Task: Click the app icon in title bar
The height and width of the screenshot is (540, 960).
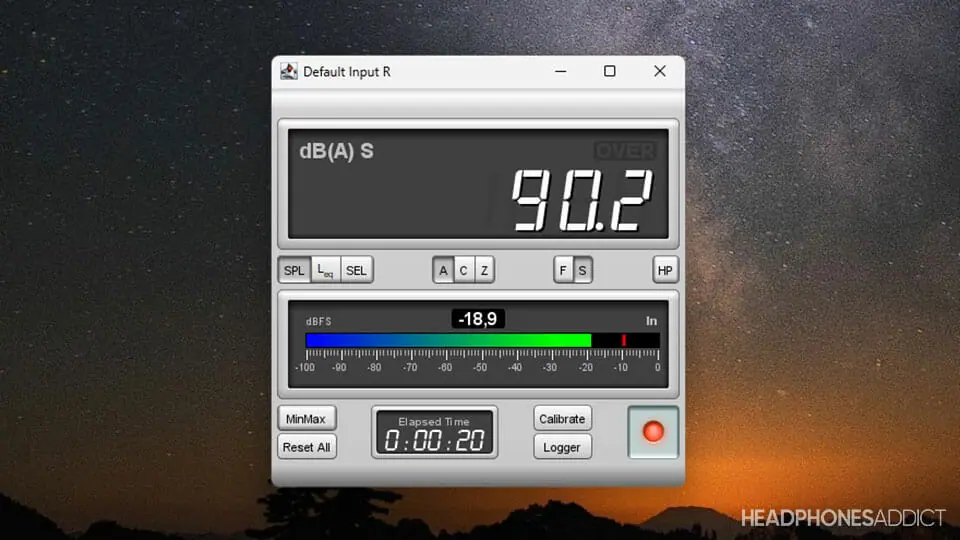Action: 288,71
